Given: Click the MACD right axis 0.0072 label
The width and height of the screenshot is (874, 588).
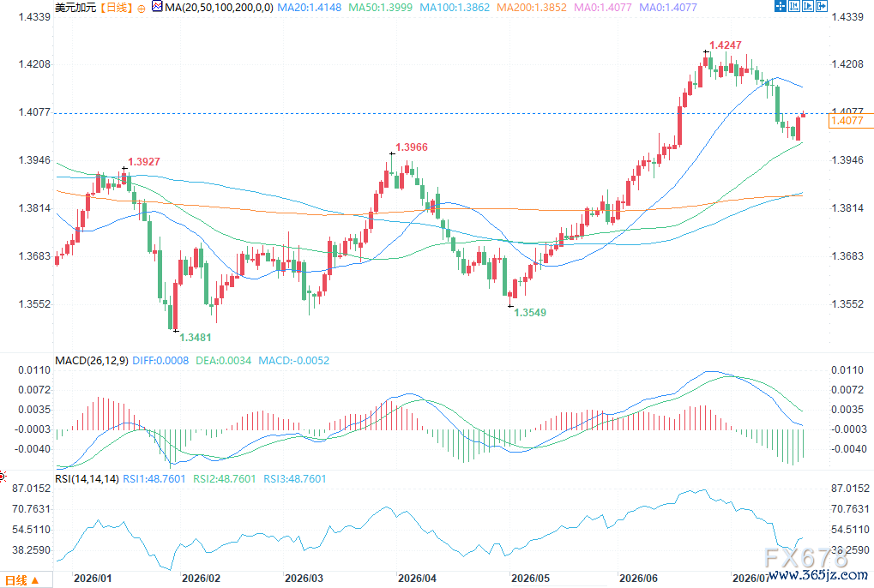Looking at the screenshot, I should point(847,390).
